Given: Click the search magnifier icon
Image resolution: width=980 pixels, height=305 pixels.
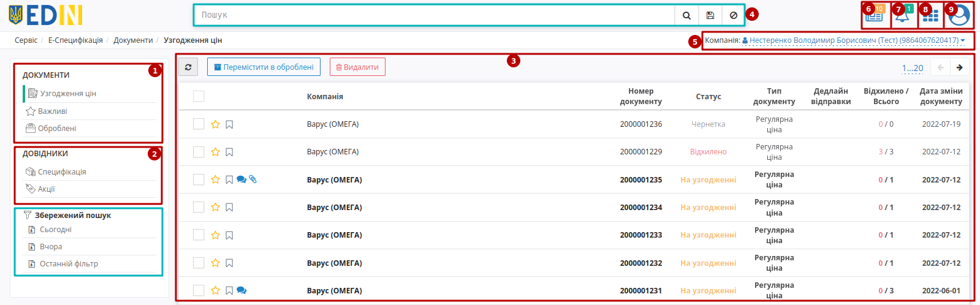Looking at the screenshot, I should 686,15.
